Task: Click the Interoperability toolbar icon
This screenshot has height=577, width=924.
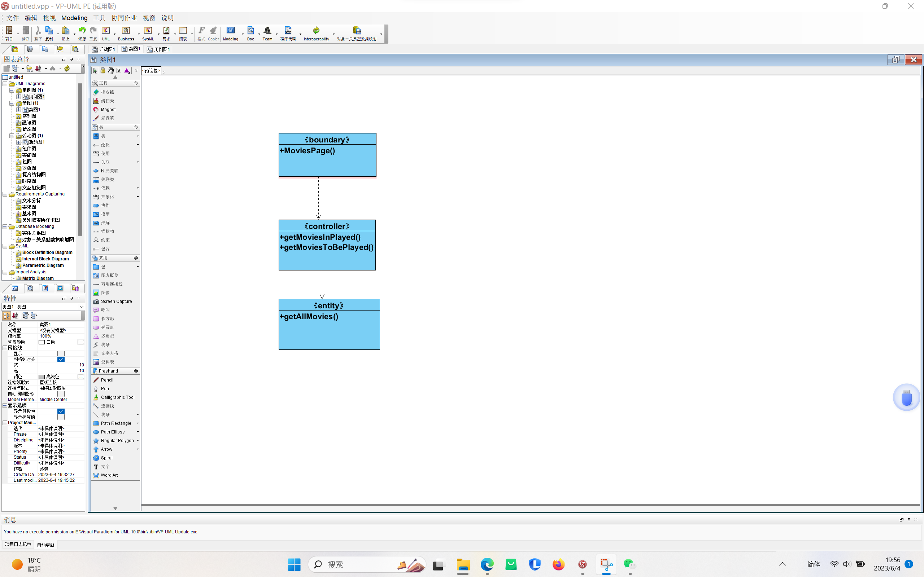Action: (316, 31)
